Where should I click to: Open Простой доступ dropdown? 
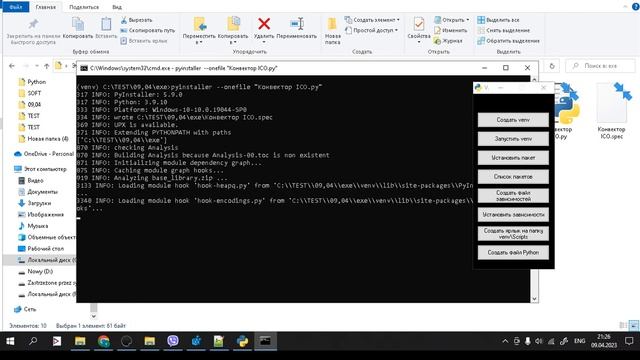(371, 30)
